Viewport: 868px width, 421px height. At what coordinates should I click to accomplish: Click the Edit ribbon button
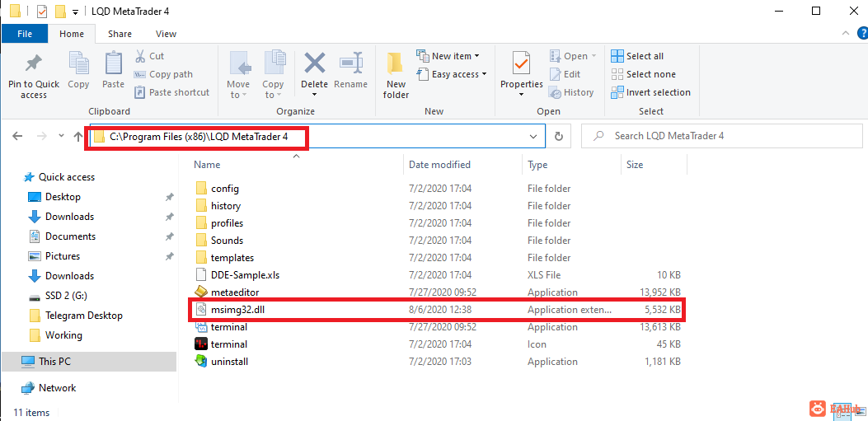(565, 74)
